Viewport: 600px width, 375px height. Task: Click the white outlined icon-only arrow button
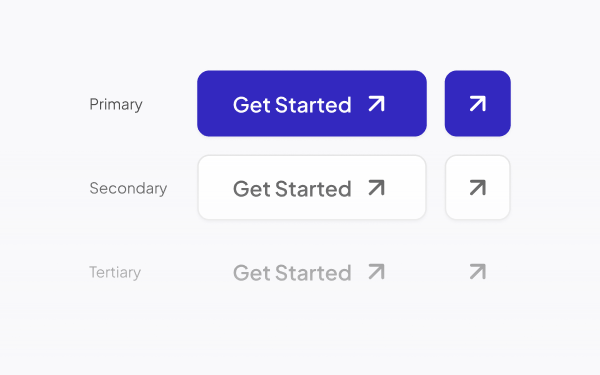coord(478,188)
